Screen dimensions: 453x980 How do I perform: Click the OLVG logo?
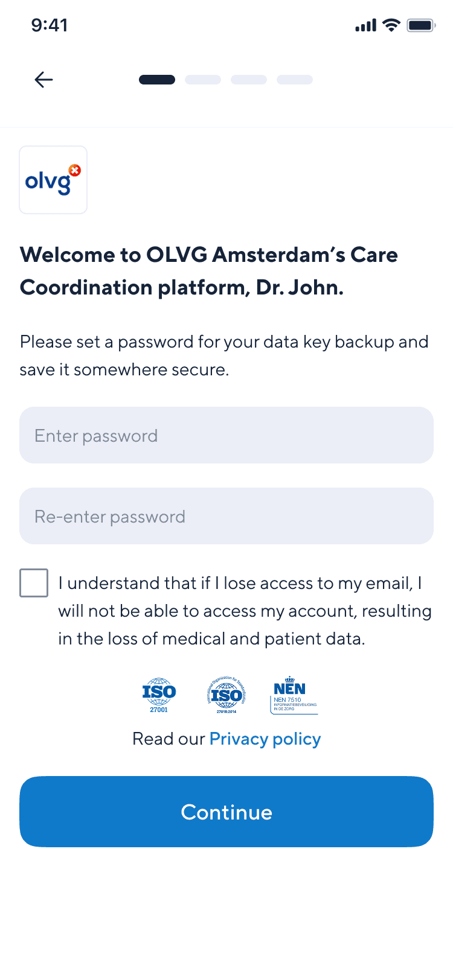click(53, 179)
